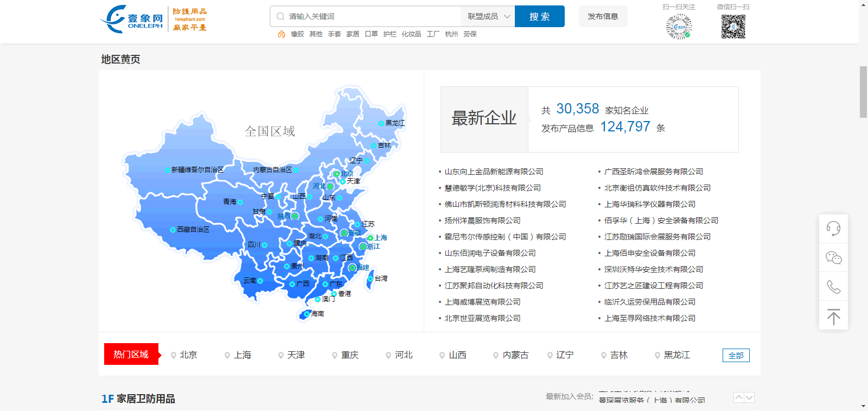Open 山东向上金品新能源有限公司 company link

(x=494, y=172)
